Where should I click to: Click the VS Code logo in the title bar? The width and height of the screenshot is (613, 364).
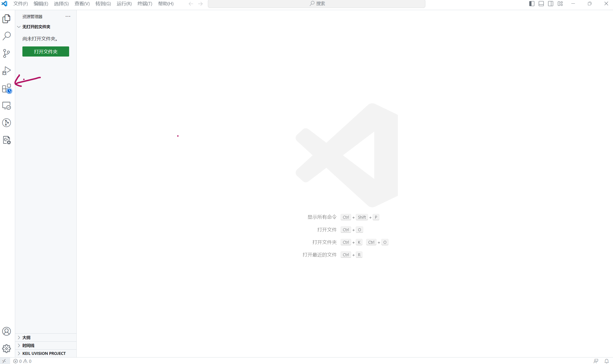pos(4,4)
